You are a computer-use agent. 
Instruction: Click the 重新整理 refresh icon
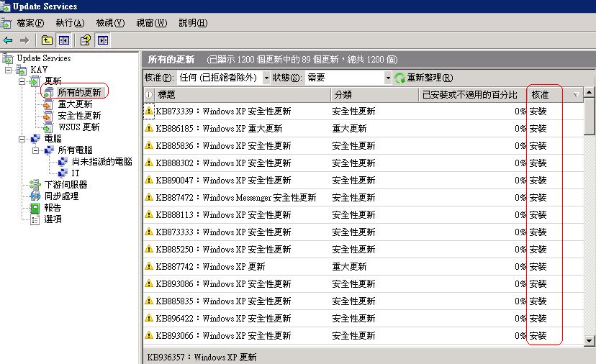point(399,78)
